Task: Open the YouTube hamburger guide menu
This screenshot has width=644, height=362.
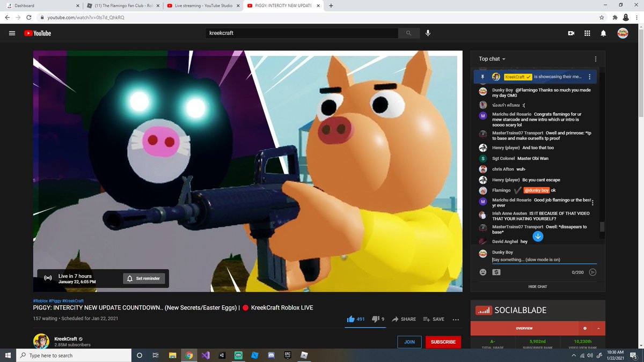Action: pos(12,33)
